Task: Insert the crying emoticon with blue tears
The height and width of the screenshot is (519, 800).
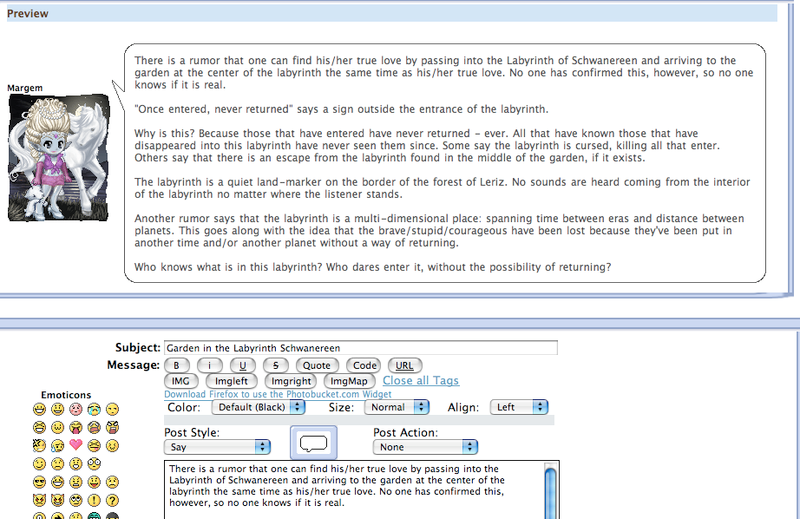Action: [94, 409]
